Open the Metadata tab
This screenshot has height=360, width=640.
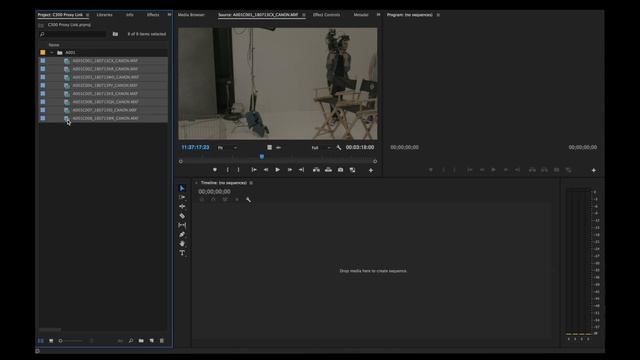pyautogui.click(x=361, y=15)
